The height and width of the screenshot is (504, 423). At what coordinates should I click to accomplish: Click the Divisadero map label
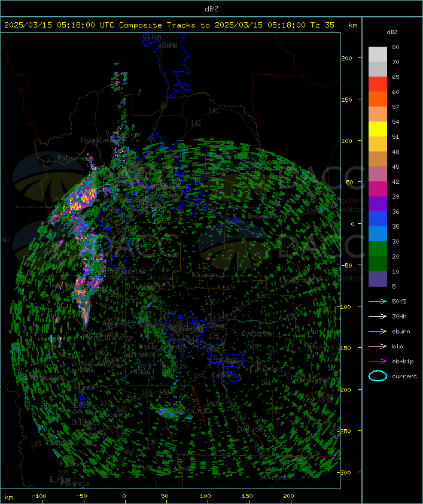coord(144,286)
